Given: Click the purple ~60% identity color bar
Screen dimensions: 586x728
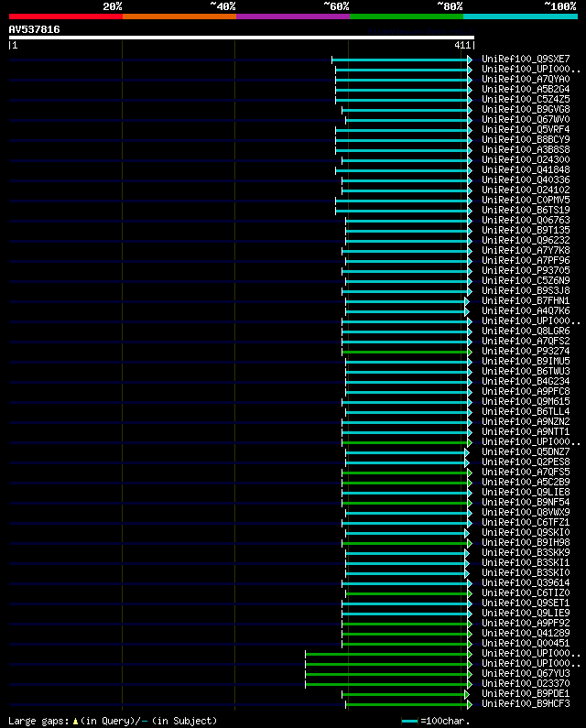Looking at the screenshot, I should [x=293, y=16].
